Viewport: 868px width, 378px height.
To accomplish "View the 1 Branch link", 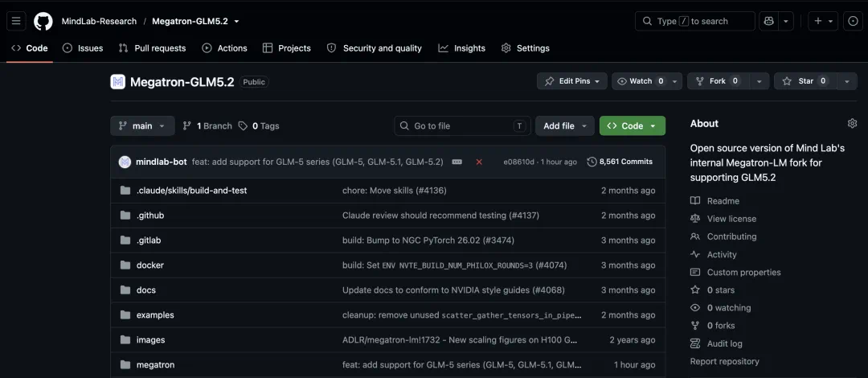I will pyautogui.click(x=207, y=125).
